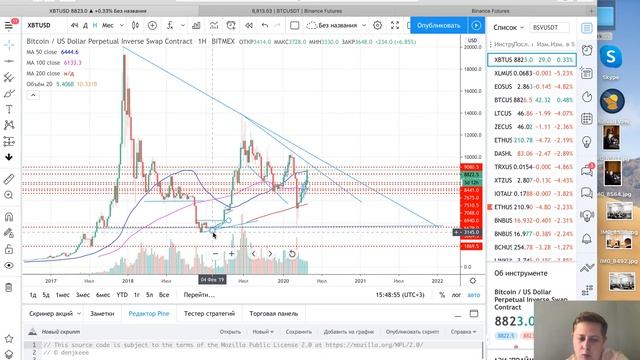Expand the indicator templates dropdown arrow
The height and width of the screenshot is (360, 640).
point(182,26)
